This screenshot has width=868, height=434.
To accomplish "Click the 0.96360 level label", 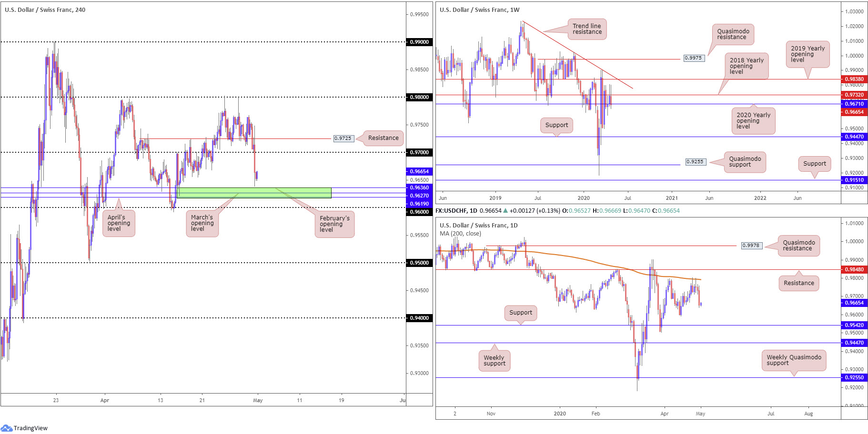I will tap(419, 187).
